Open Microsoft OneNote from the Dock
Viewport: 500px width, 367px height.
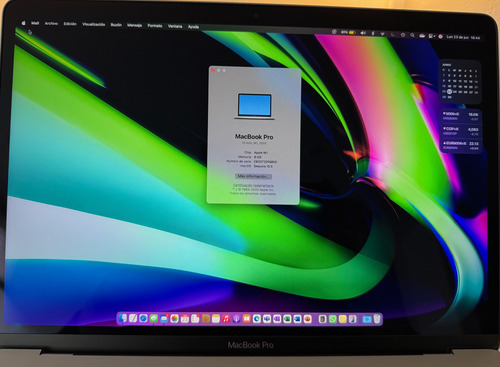[x=277, y=319]
